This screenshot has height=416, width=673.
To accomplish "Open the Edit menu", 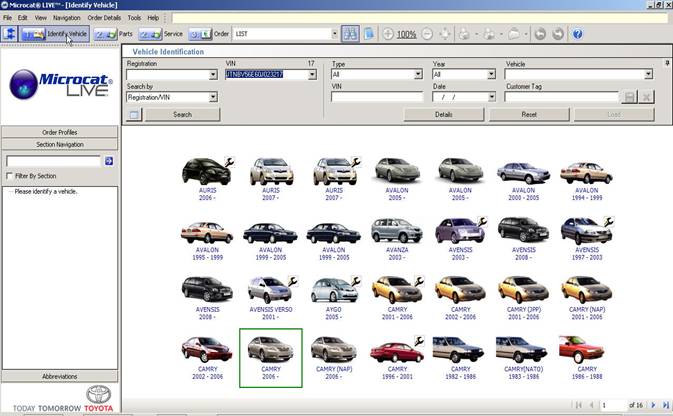I will 22,18.
